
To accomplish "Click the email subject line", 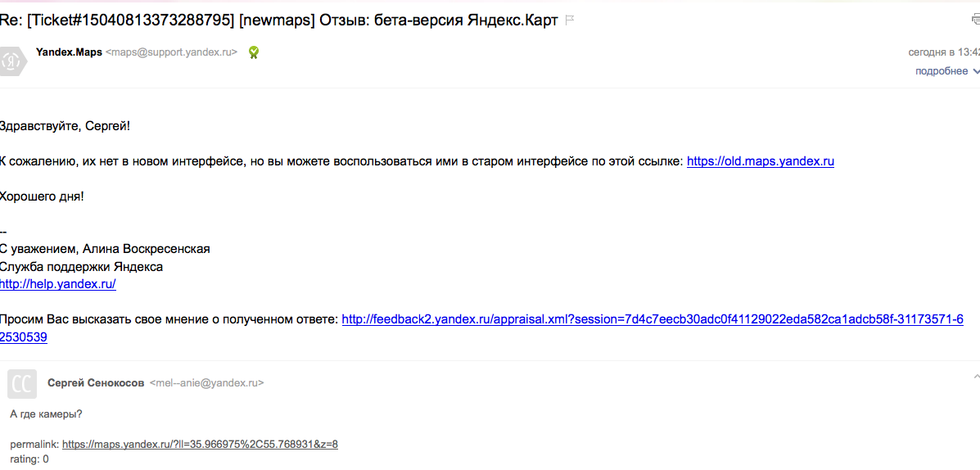I will tap(278, 20).
